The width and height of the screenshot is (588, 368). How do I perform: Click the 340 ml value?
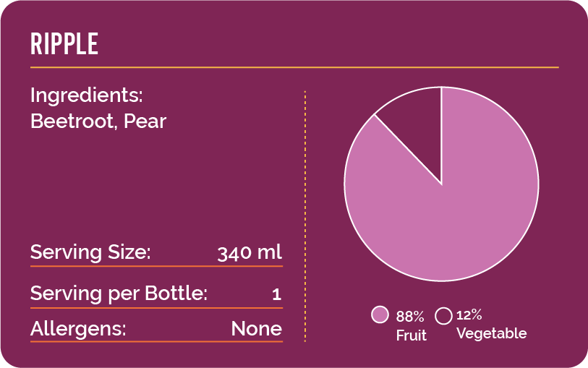pyautogui.click(x=250, y=252)
